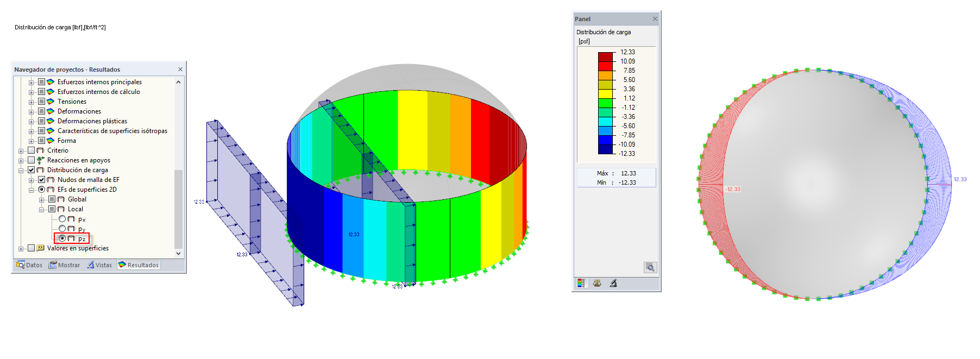Screen dimensions: 980x359
Task: Click the yellow 3.36 legend swatch
Action: pyautogui.click(x=606, y=93)
